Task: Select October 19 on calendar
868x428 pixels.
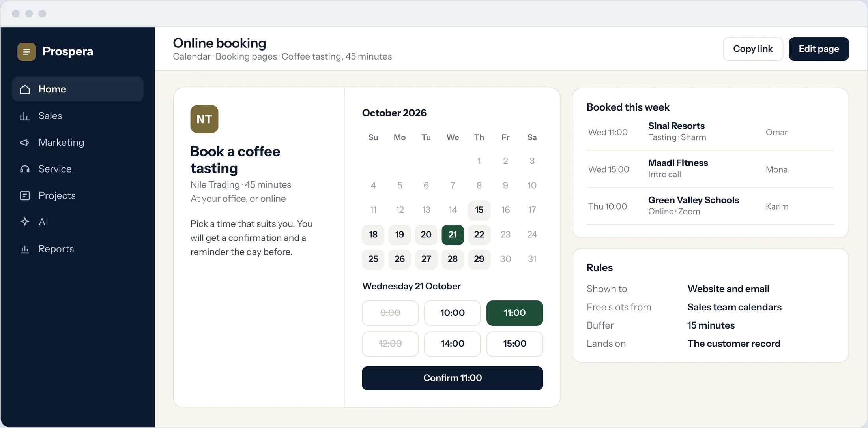Action: coord(400,235)
